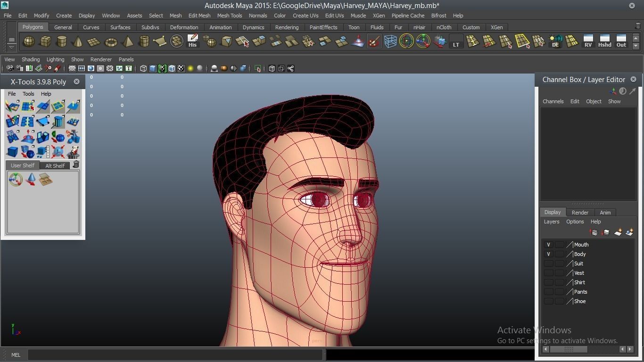Click the LT shelf button
The height and width of the screenshot is (362, 644).
tap(456, 41)
